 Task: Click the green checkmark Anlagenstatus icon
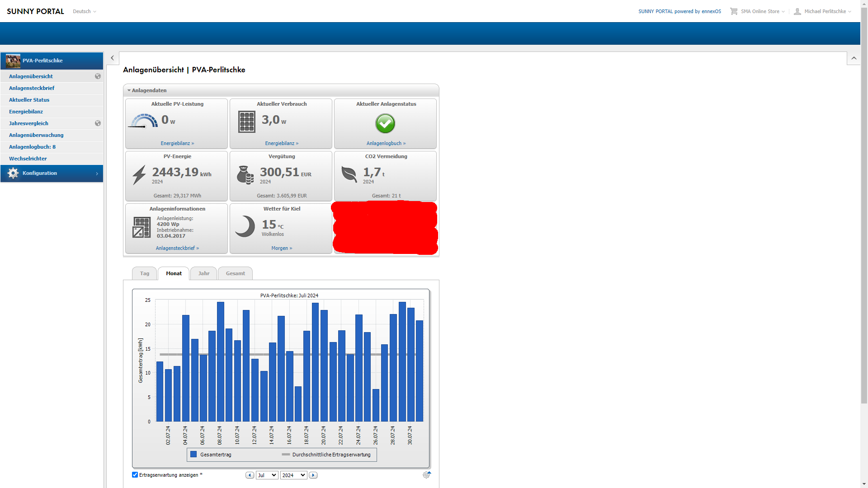tap(385, 123)
